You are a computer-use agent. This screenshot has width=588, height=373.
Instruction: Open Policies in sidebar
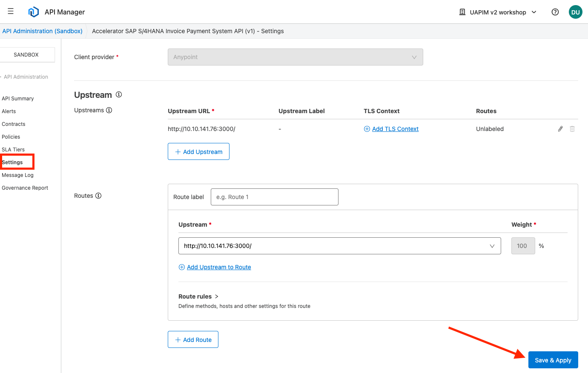click(11, 137)
